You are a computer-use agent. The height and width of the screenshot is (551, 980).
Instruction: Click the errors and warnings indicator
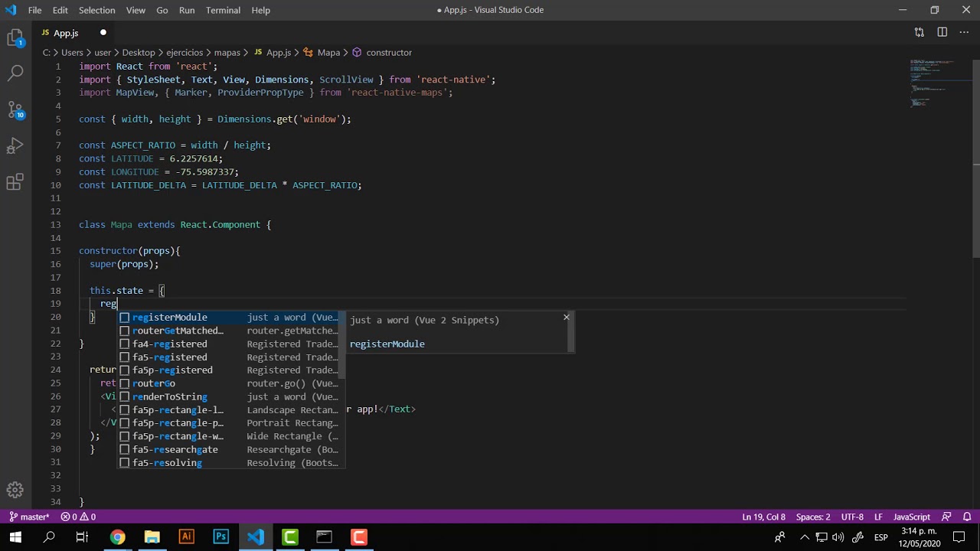[78, 517]
